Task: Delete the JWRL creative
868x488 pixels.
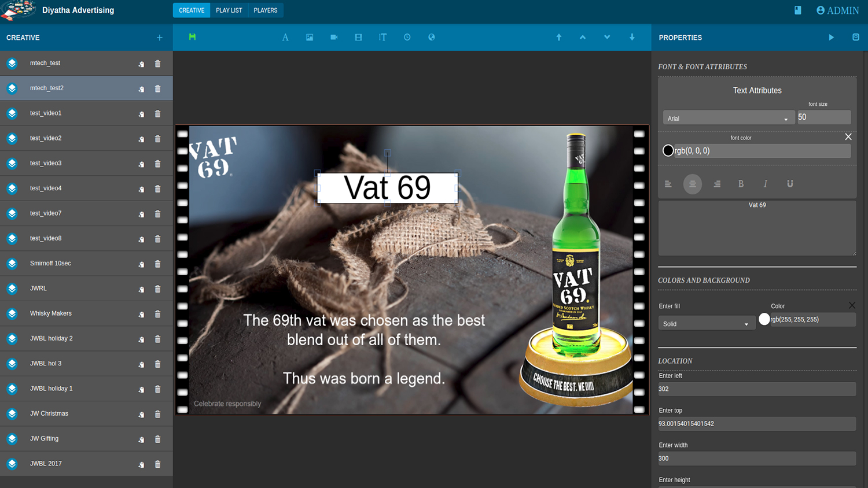Action: tap(157, 289)
